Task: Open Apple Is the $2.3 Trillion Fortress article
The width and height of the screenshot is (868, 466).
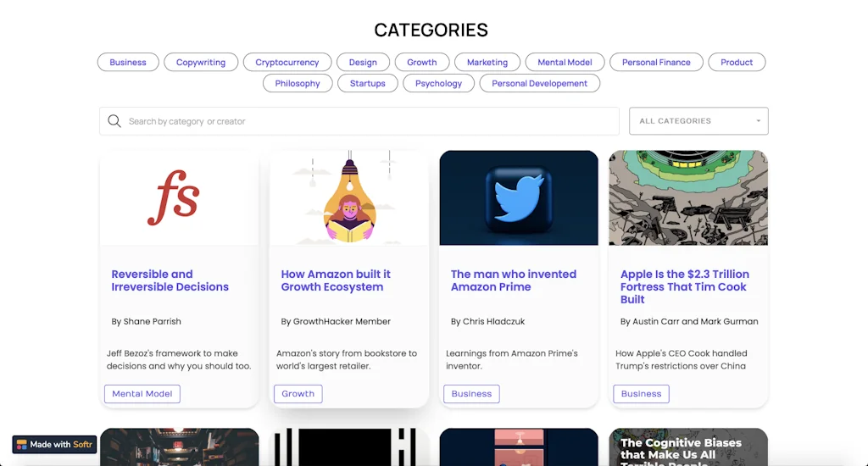Action: 685,286
